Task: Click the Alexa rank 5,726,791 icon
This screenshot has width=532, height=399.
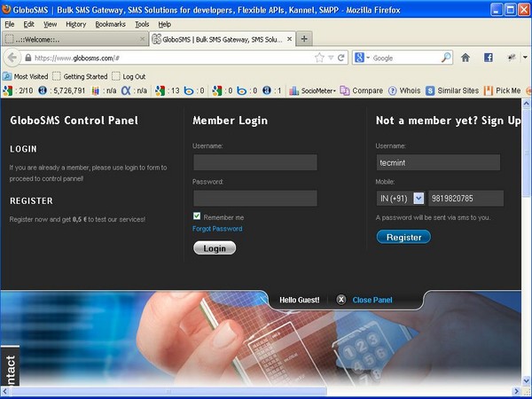Action: pos(43,90)
